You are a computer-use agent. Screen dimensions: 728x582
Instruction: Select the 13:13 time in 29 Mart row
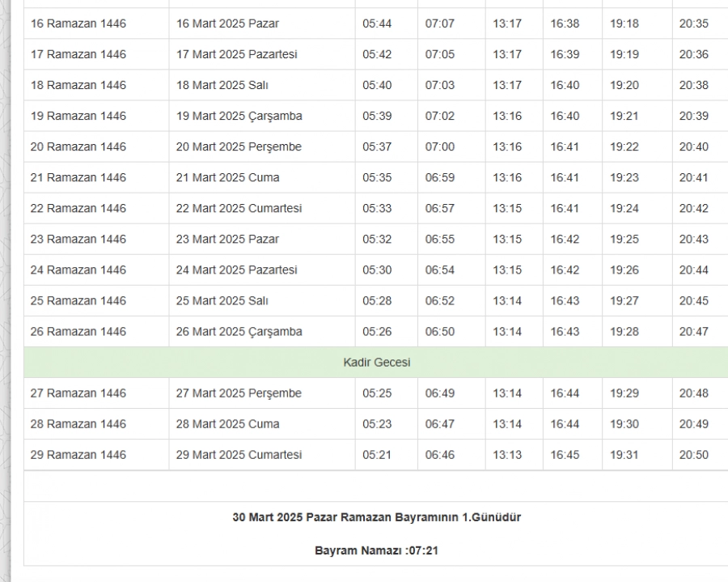(507, 455)
